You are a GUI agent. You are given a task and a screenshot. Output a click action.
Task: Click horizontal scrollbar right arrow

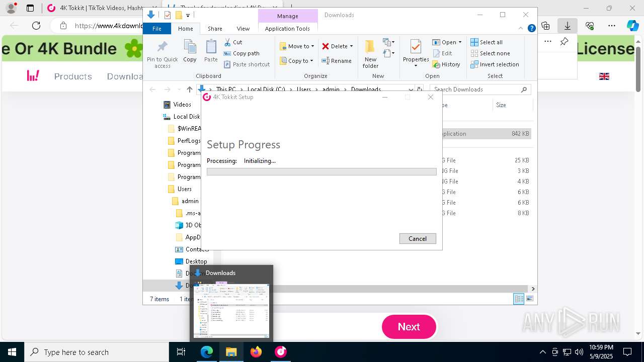click(533, 289)
